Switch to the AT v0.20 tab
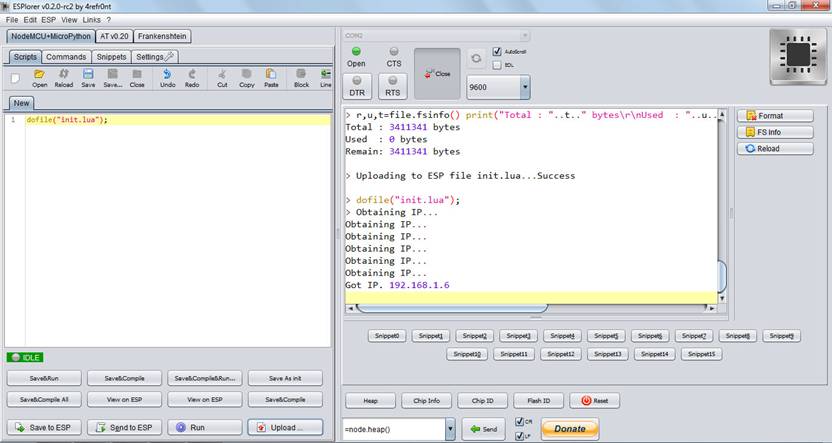Viewport: 832px width, 443px height. (x=114, y=36)
